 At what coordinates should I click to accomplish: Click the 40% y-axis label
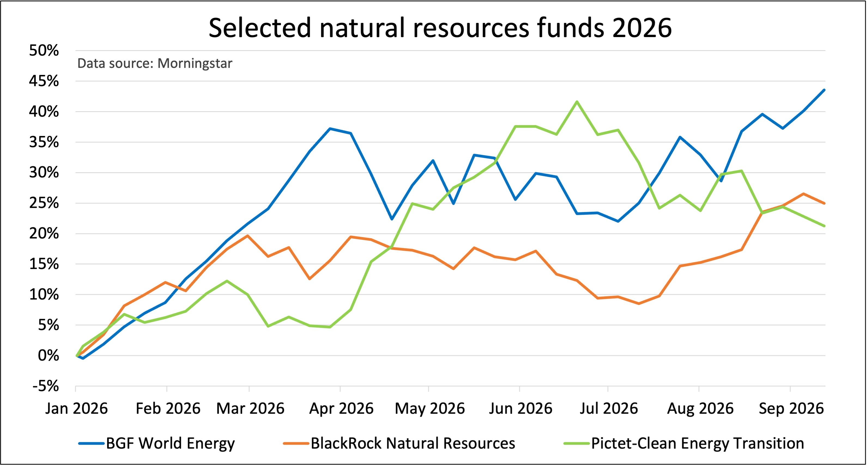44,111
